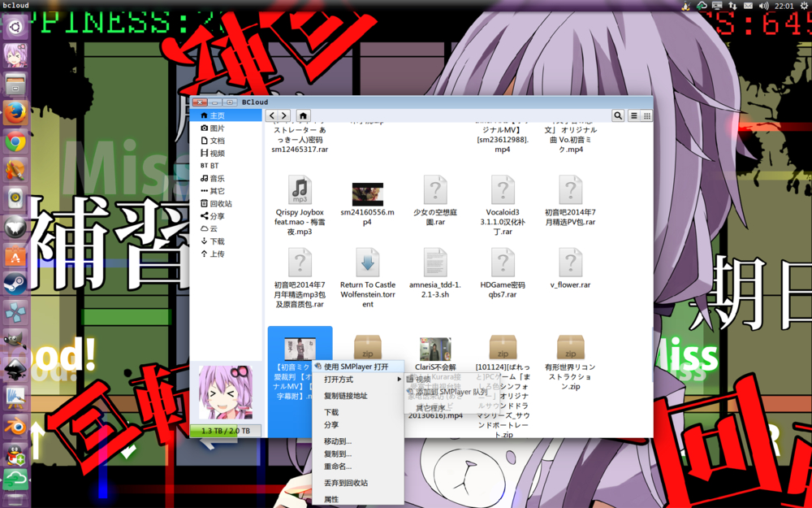Select 有形世界リコンストラクション.zip file
The height and width of the screenshot is (508, 812).
(x=570, y=347)
